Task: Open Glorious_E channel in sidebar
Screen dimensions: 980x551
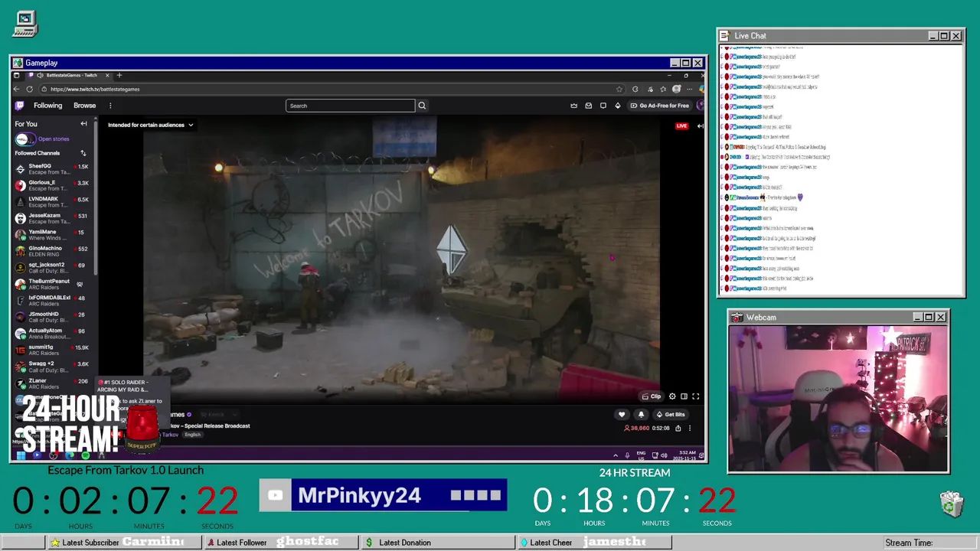Action: [52, 185]
